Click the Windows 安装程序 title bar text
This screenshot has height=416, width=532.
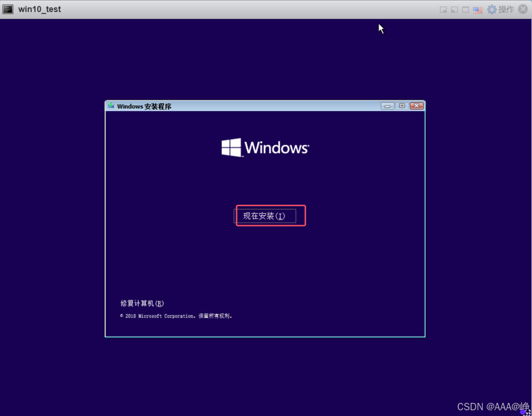144,107
